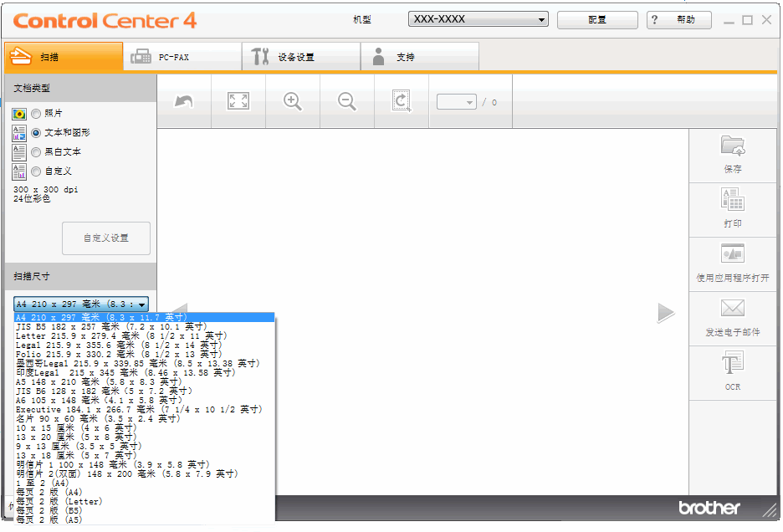The height and width of the screenshot is (532, 783).
Task: Click the document icon beside 自定义
Action: click(x=19, y=171)
